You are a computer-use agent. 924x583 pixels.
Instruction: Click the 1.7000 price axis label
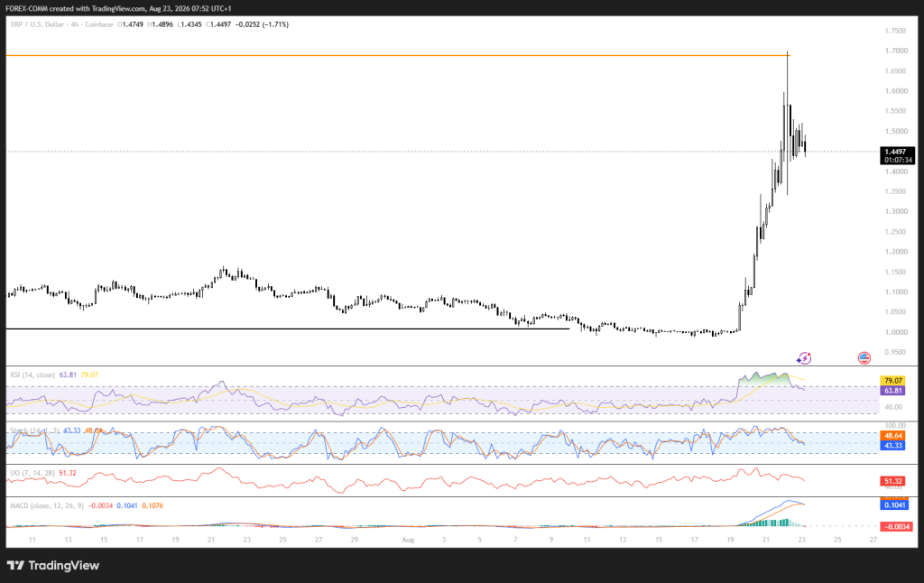click(895, 51)
